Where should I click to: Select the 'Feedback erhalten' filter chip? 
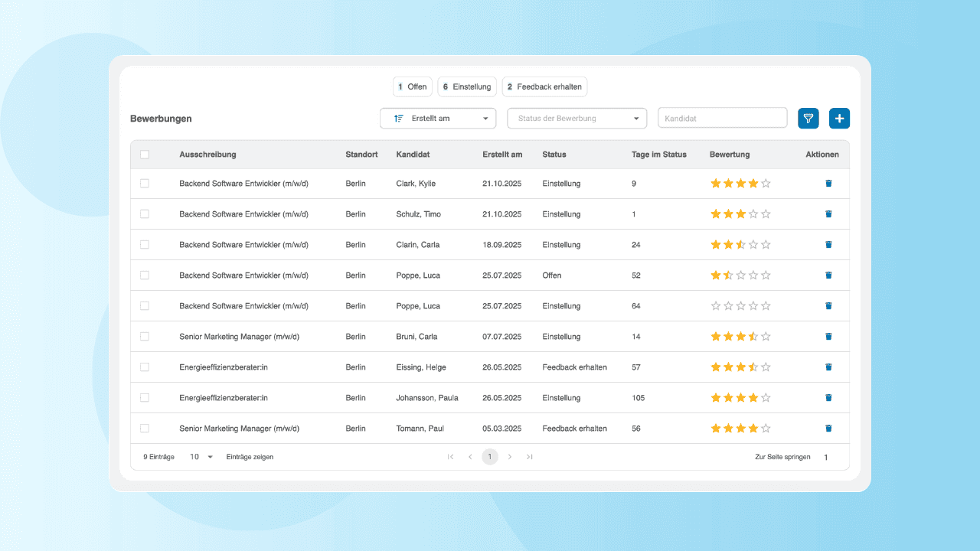[x=544, y=86]
